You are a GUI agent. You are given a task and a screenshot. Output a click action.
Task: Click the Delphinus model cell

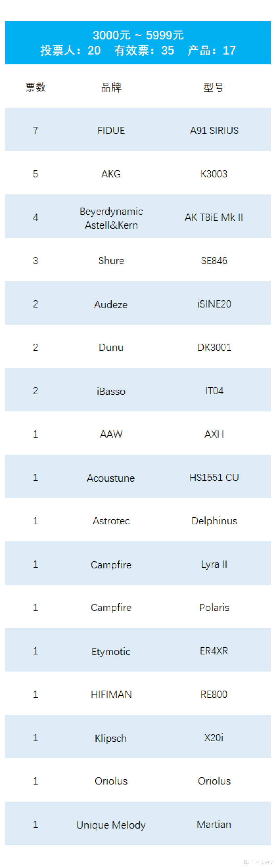point(214,521)
